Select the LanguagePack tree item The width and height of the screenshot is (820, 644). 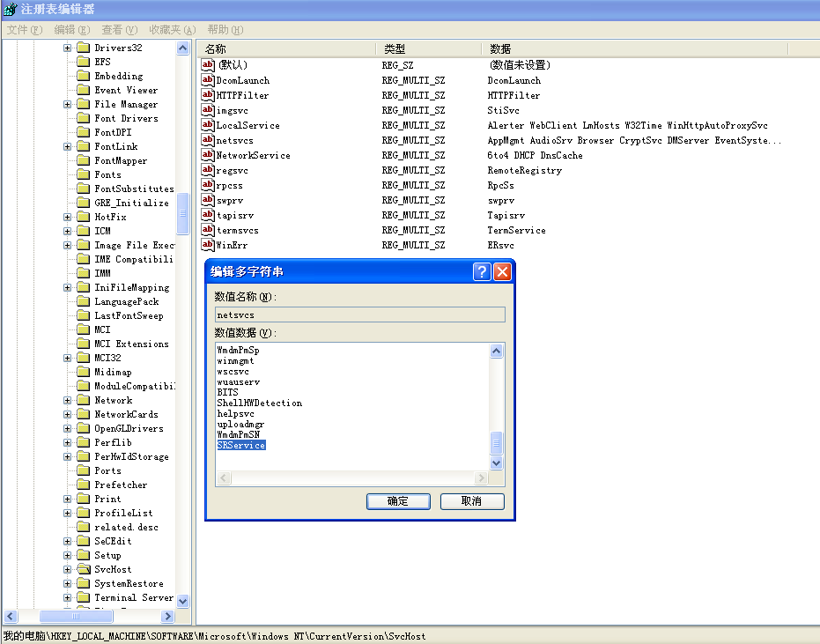127,301
